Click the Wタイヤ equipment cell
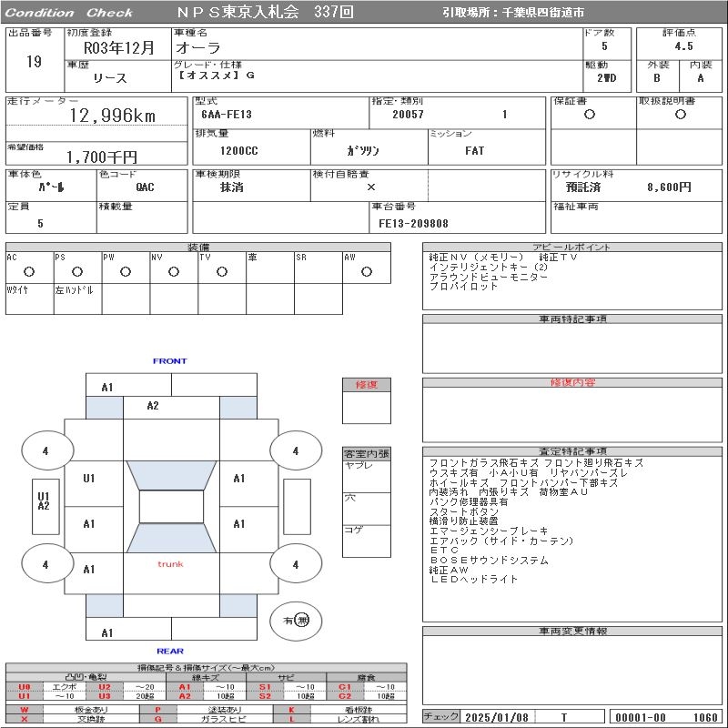Viewport: 728px width, 728px height. click(30, 299)
